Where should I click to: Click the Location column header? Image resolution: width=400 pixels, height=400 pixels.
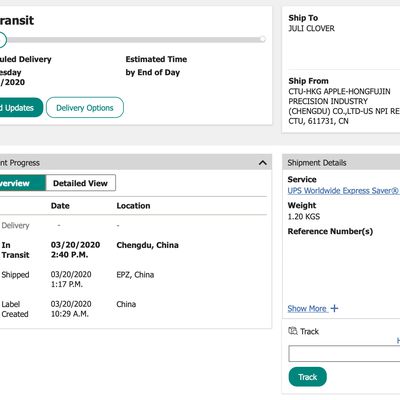pos(133,206)
